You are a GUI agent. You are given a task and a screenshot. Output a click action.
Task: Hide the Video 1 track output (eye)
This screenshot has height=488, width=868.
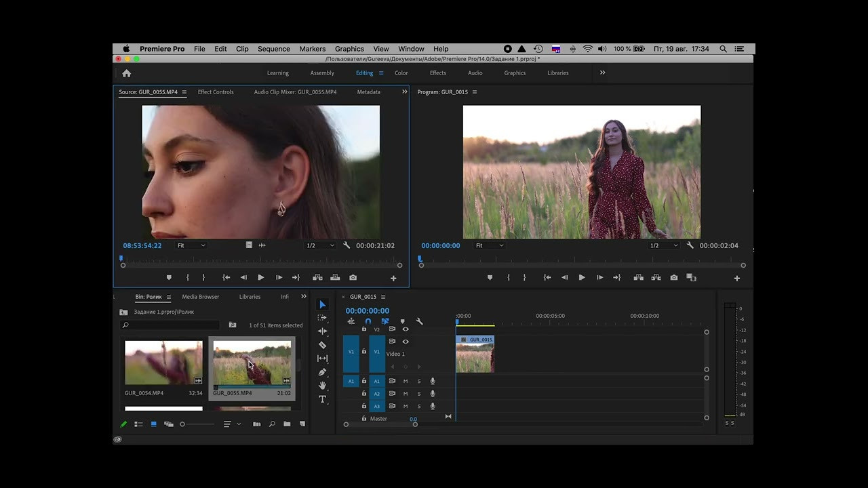pyautogui.click(x=406, y=342)
